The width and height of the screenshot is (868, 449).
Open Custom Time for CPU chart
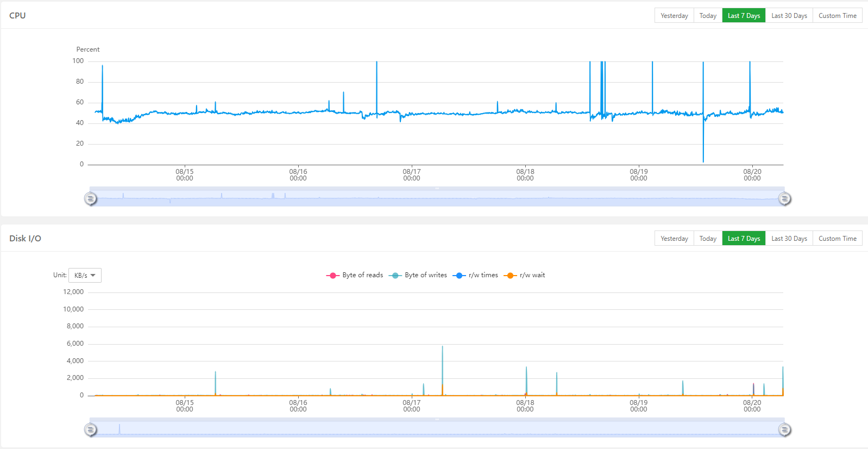[x=838, y=16]
